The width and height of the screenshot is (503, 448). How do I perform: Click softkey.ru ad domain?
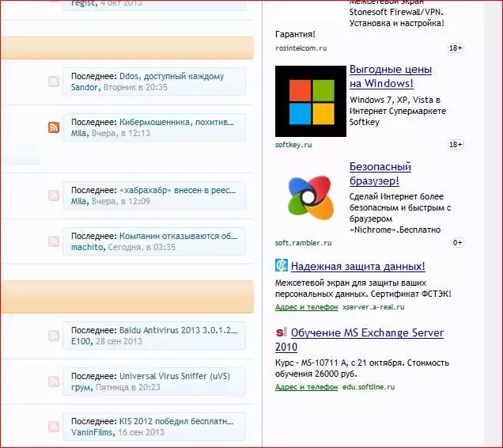click(293, 145)
